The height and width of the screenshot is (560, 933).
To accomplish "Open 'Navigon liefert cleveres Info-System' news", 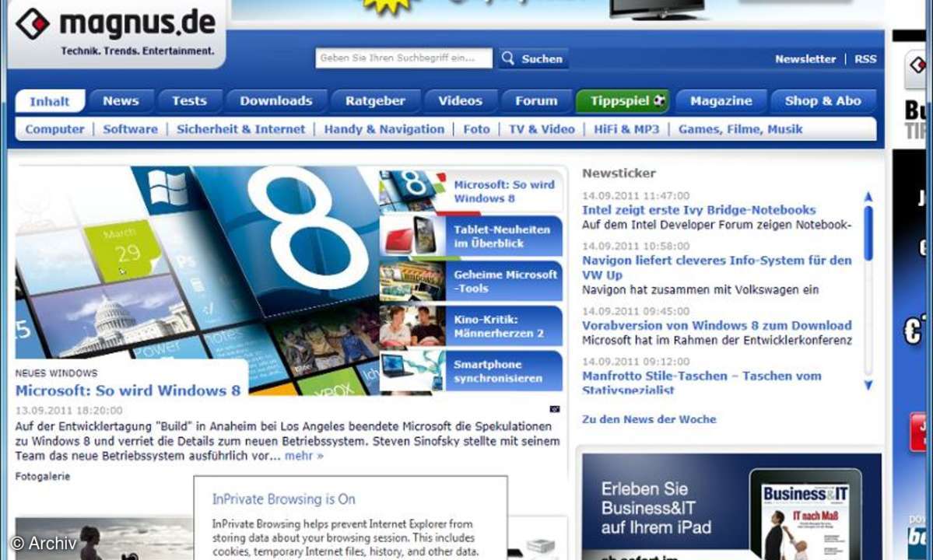I will coord(717,268).
